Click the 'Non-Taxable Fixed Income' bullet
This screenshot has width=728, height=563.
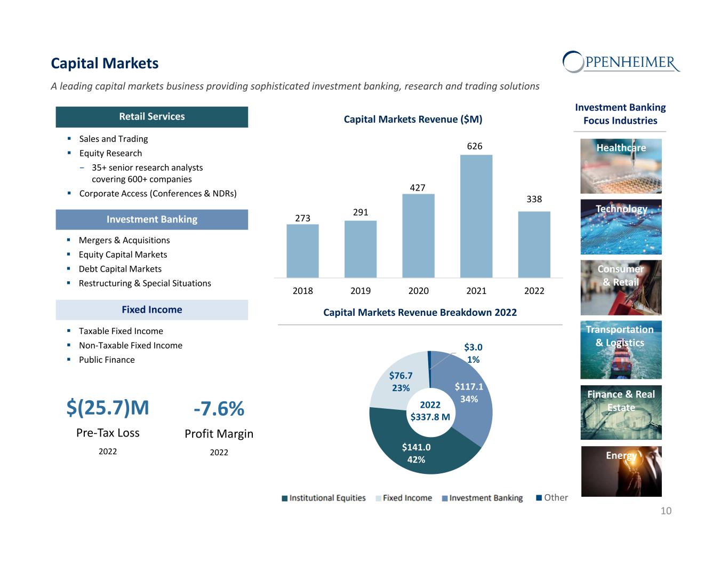(x=131, y=345)
